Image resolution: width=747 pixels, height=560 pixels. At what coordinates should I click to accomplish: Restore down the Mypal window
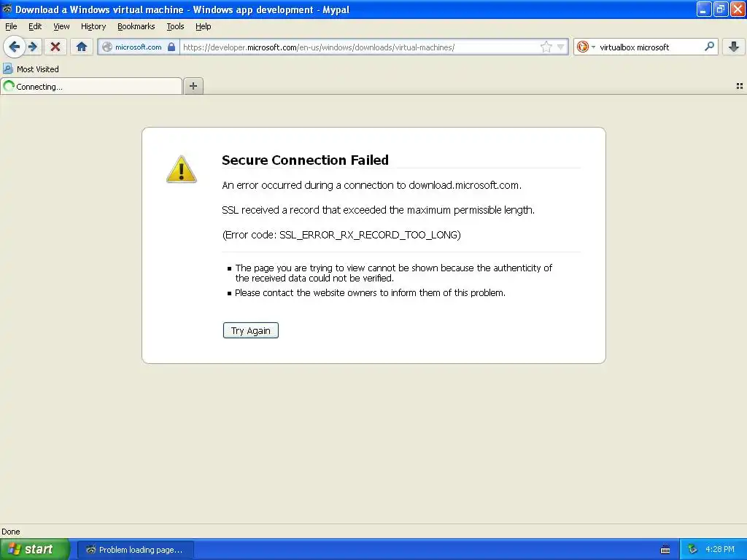[x=721, y=9]
